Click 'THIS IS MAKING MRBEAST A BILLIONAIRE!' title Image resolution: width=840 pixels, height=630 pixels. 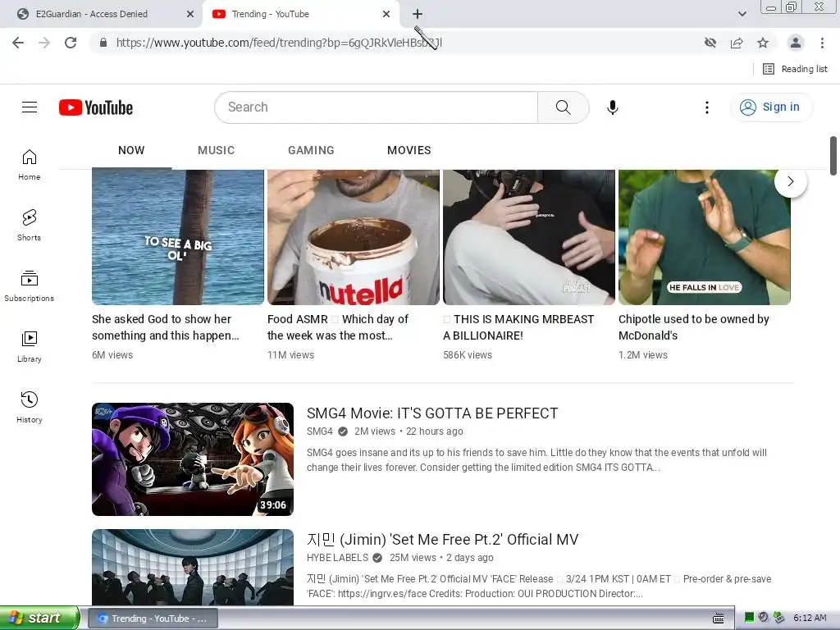(518, 327)
